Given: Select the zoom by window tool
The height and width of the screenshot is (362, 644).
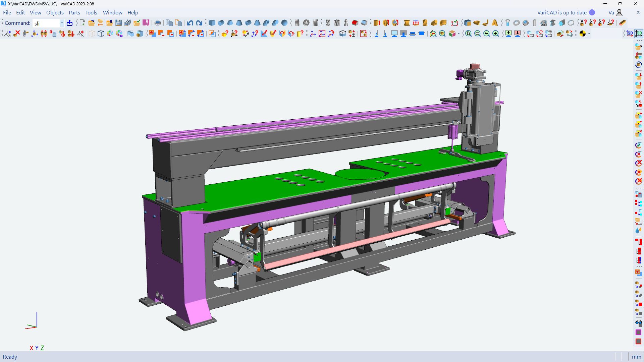Looking at the screenshot, I should point(477,34).
